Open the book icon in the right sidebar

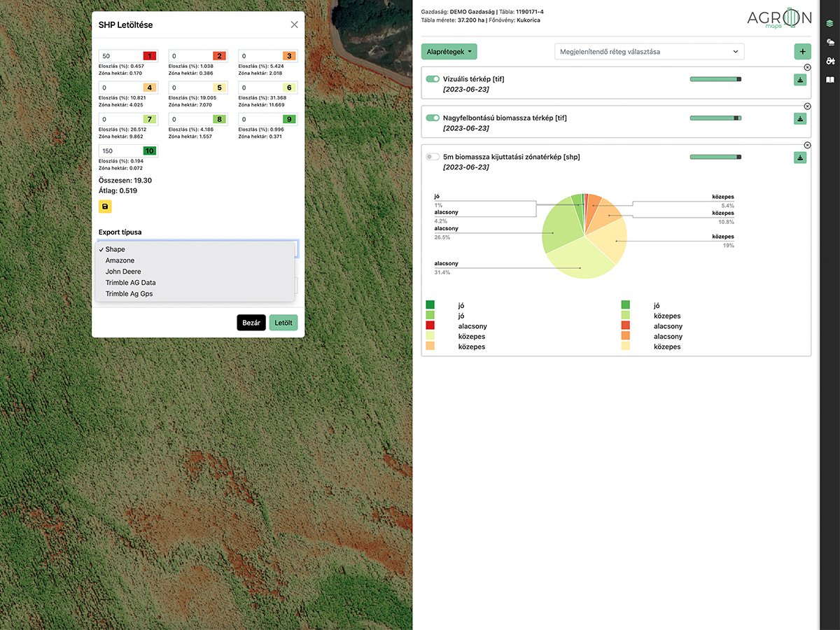pos(829,80)
